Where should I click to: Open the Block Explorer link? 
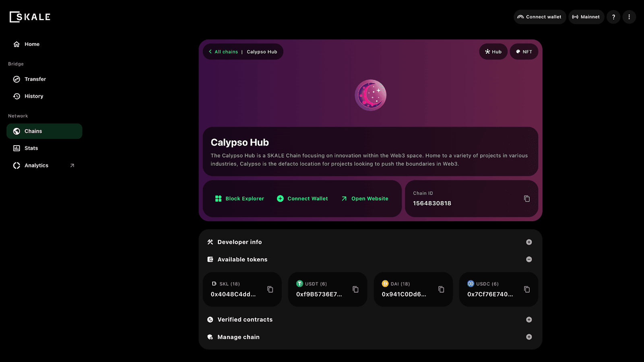click(x=240, y=199)
